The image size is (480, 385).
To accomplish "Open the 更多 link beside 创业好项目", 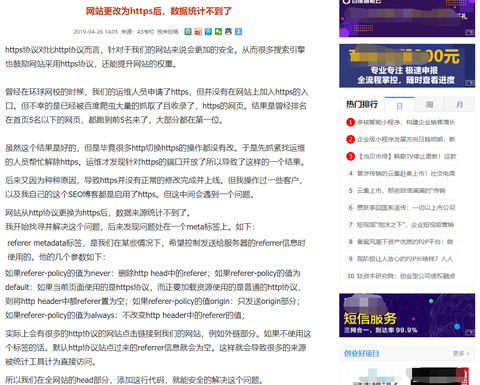I will tap(461, 353).
